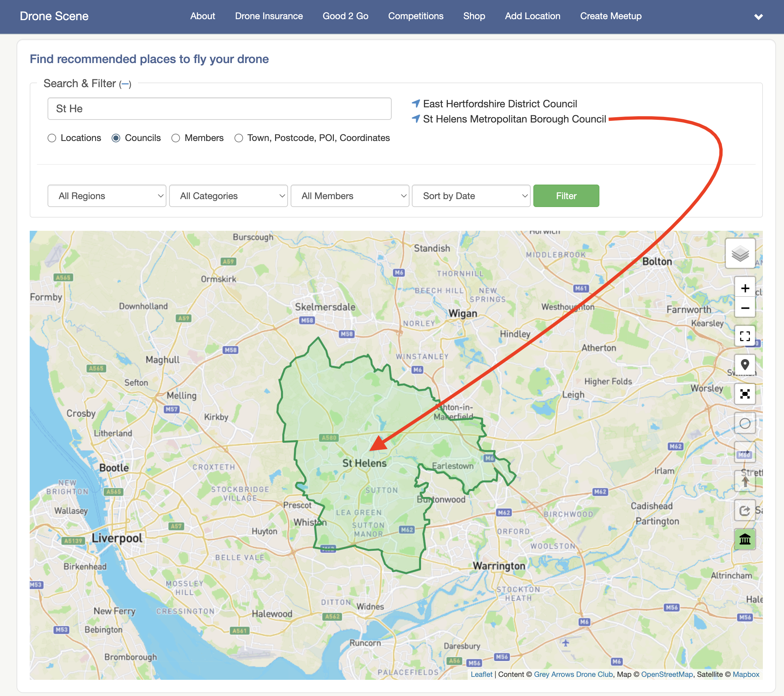Click the green council building icon

744,539
